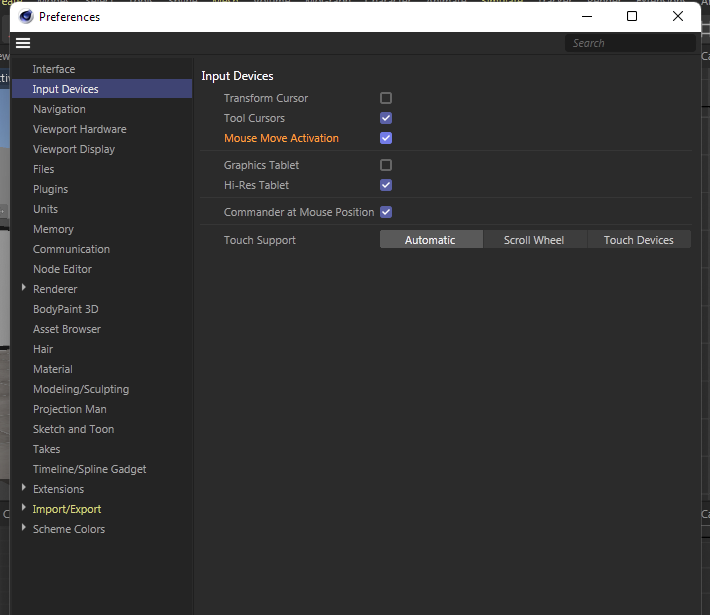Maximize the Preferences window
The image size is (710, 615).
632,16
